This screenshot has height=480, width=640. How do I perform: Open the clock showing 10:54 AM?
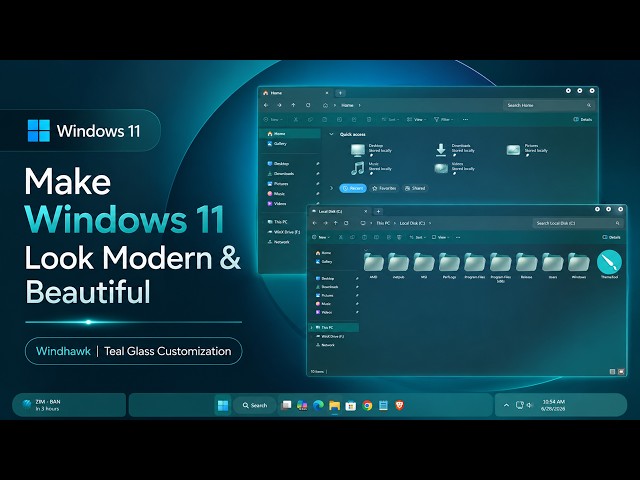tap(553, 405)
